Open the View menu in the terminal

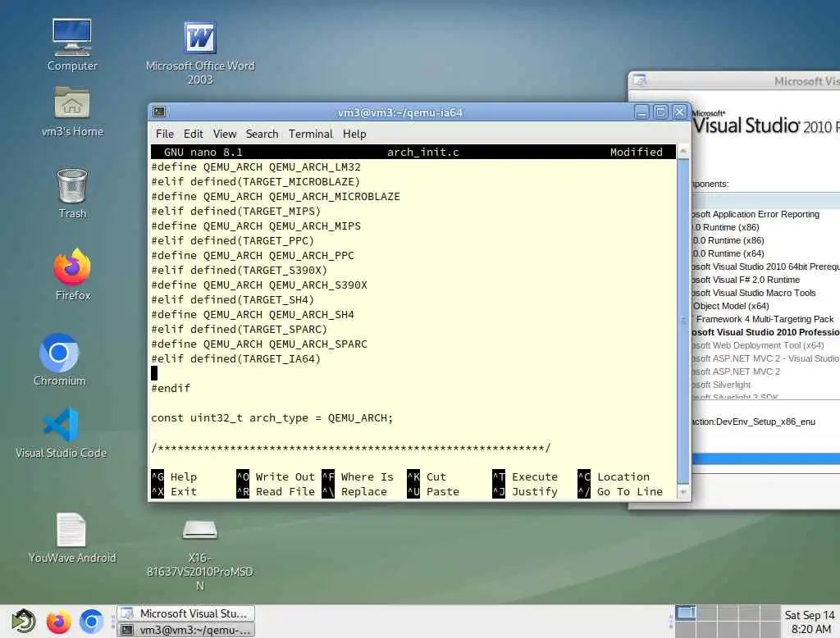(225, 134)
